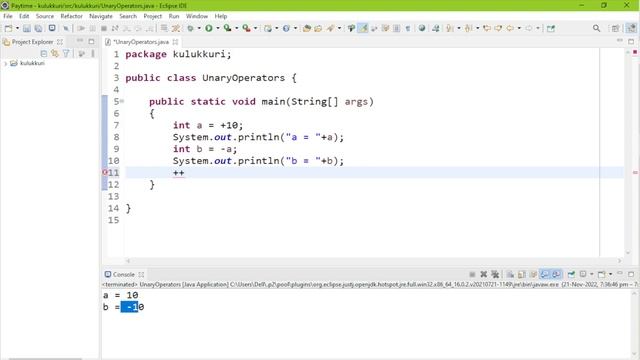
Task: Click the Coverage run icon
Action: pyautogui.click(x=228, y=28)
